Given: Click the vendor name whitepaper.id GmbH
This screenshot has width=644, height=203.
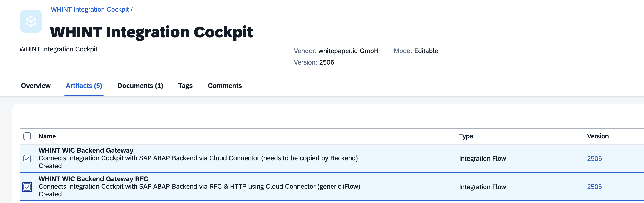Looking at the screenshot, I should click(x=348, y=51).
